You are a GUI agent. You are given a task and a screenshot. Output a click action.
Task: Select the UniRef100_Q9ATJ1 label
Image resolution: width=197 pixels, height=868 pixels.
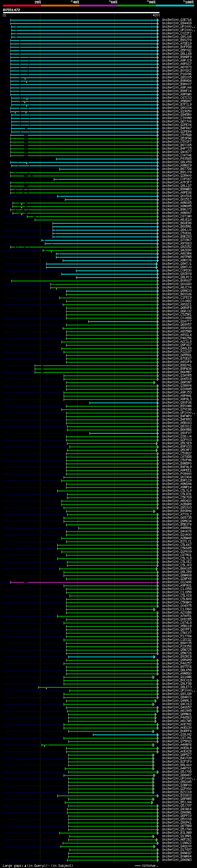pyautogui.click(x=176, y=264)
